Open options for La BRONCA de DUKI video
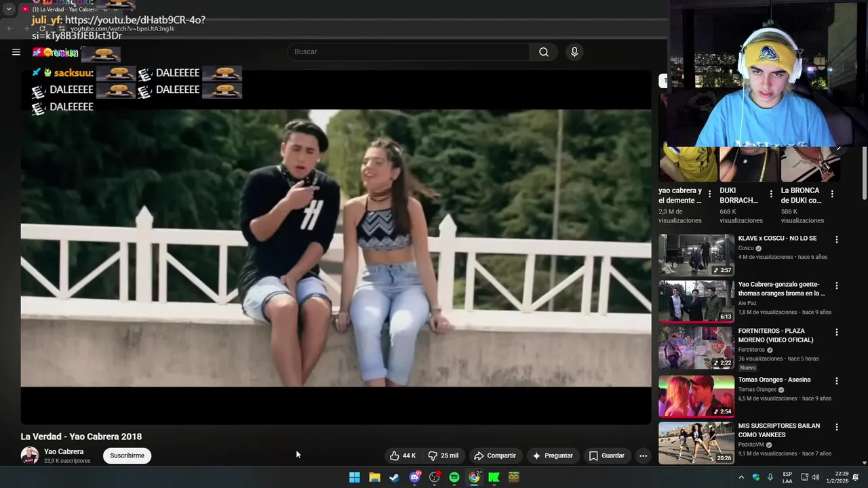The image size is (868, 488). [832, 194]
